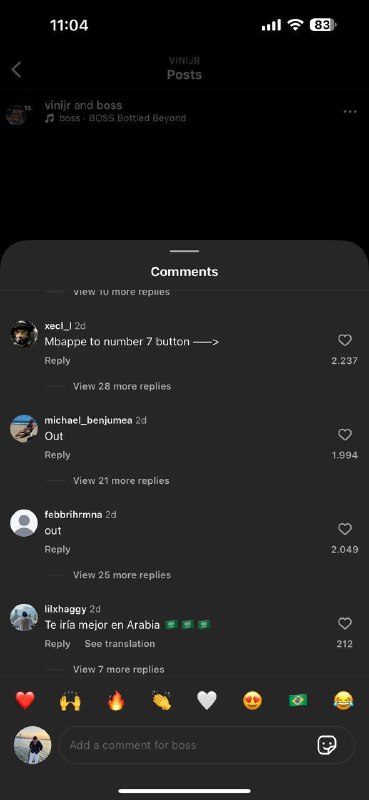Focus the "Add a comment for boss" field
This screenshot has height=800, width=369.
click(x=207, y=745)
